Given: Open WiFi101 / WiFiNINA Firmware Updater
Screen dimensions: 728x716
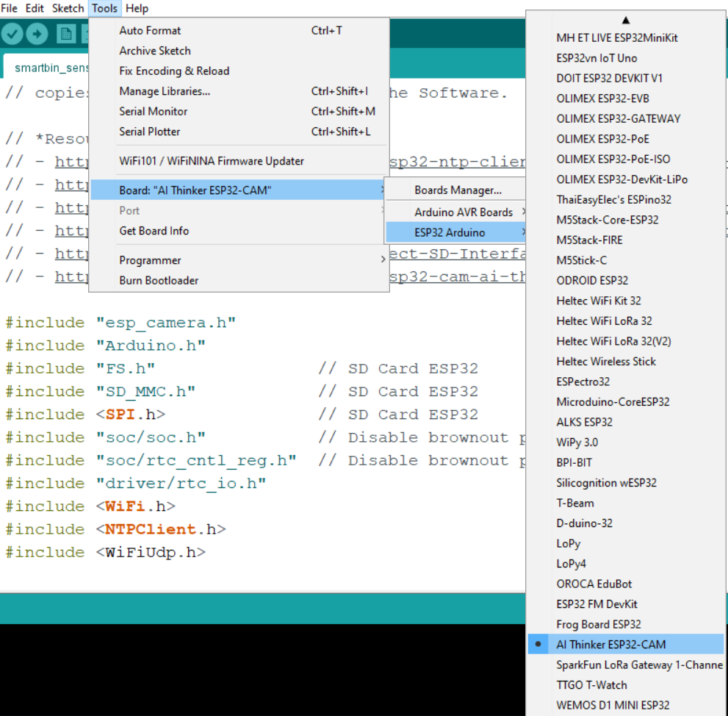Looking at the screenshot, I should (239, 161).
